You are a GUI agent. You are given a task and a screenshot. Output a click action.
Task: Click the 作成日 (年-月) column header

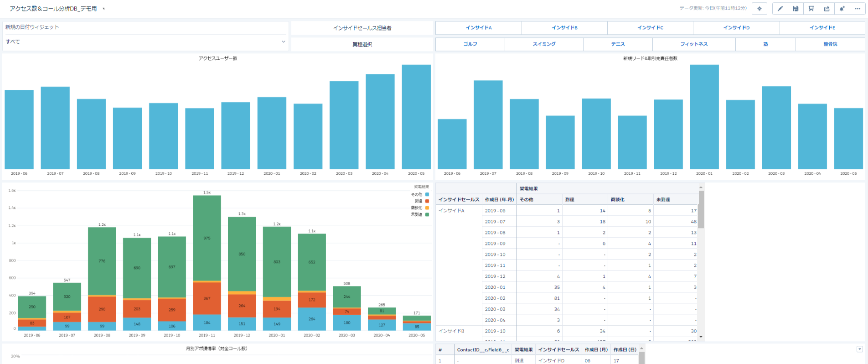click(499, 199)
